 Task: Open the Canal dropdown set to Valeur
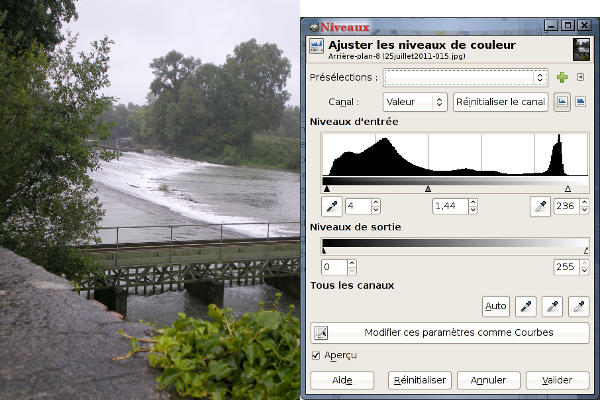click(x=414, y=102)
